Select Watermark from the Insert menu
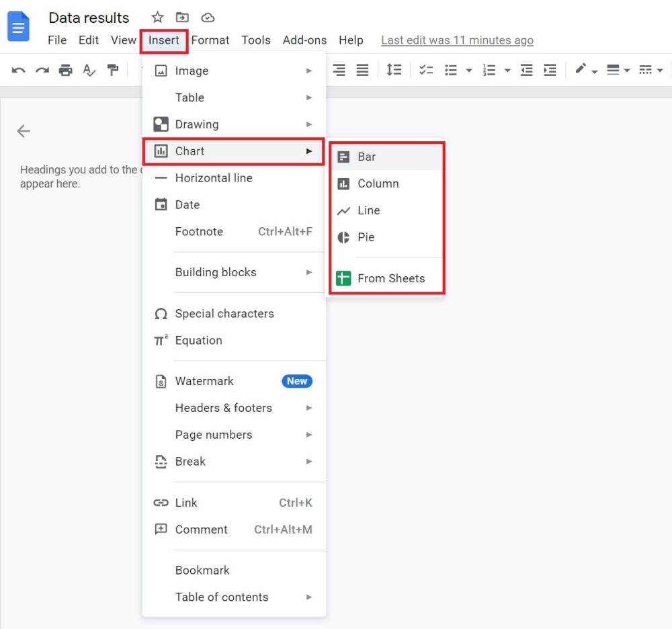The width and height of the screenshot is (672, 629). point(204,381)
